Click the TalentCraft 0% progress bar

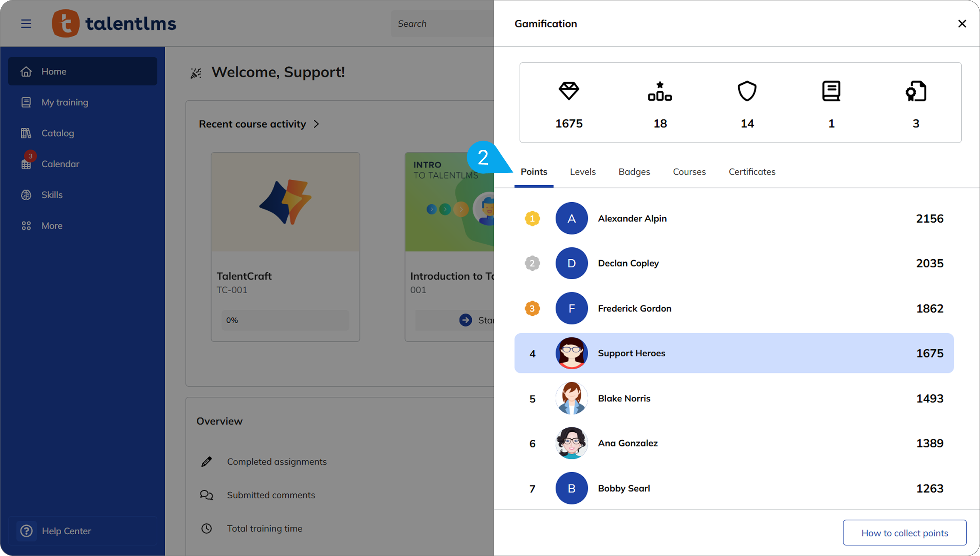[x=285, y=320]
